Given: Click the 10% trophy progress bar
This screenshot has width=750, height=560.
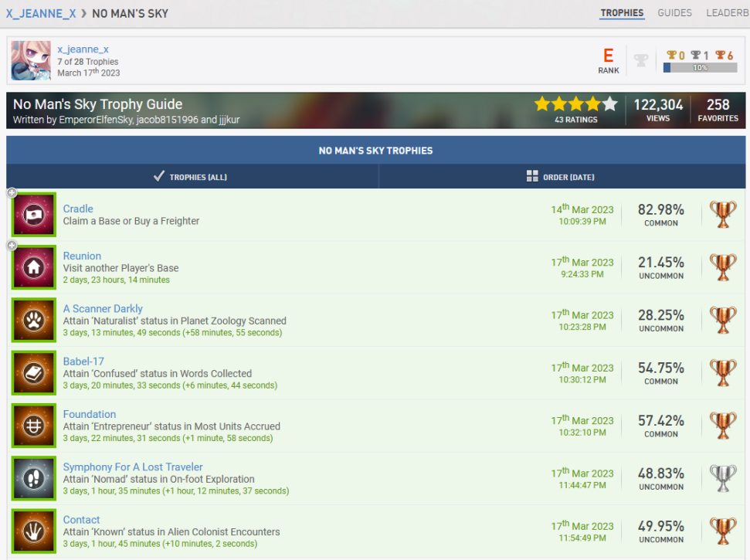Looking at the screenshot, I should coord(700,68).
